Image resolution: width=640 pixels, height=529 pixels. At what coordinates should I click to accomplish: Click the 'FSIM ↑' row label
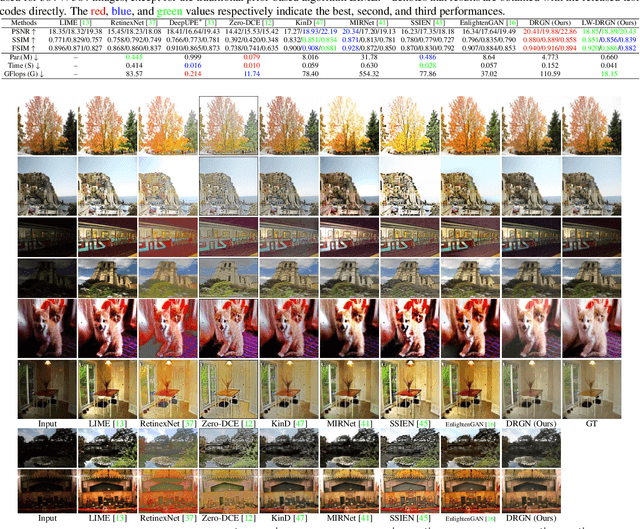(x=23, y=48)
